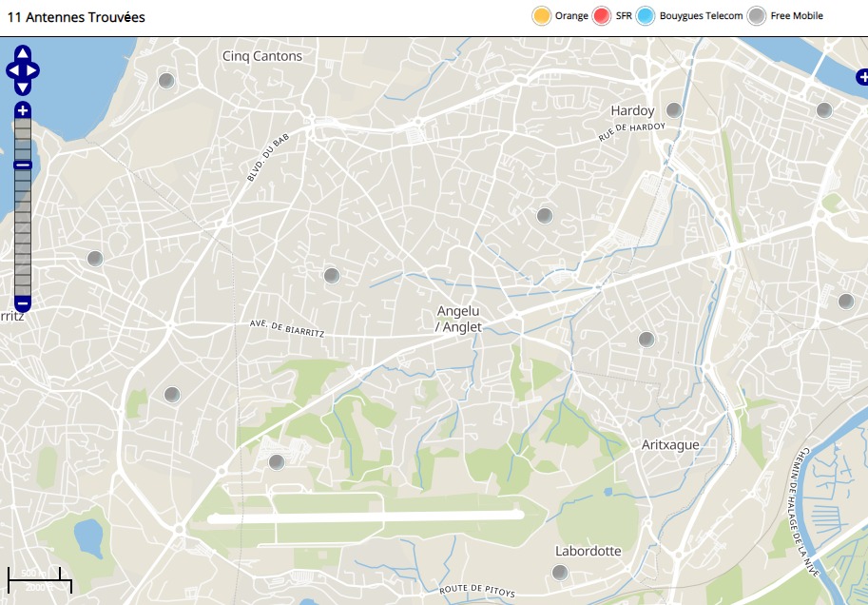This screenshot has height=605, width=868.
Task: Select the antenna marker next to Hardoy
Action: (x=674, y=110)
